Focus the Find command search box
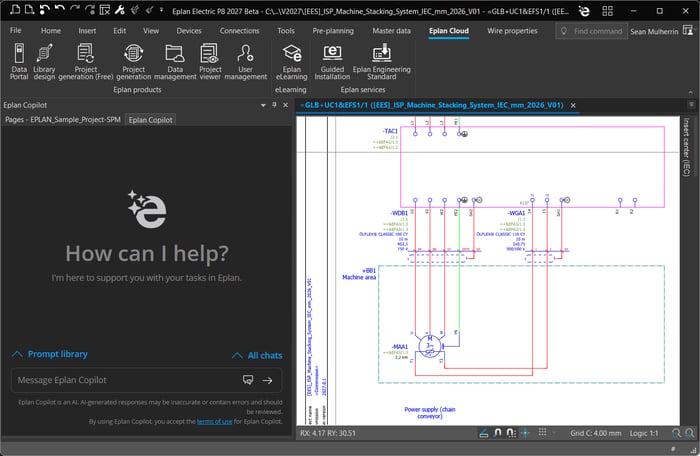700x456 pixels. 592,31
